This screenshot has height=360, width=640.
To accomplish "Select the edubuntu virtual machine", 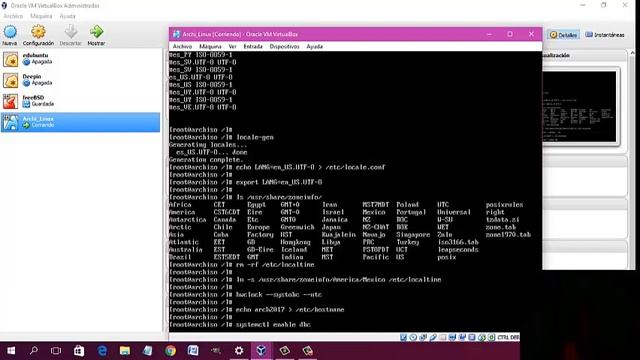I will pyautogui.click(x=80, y=59).
